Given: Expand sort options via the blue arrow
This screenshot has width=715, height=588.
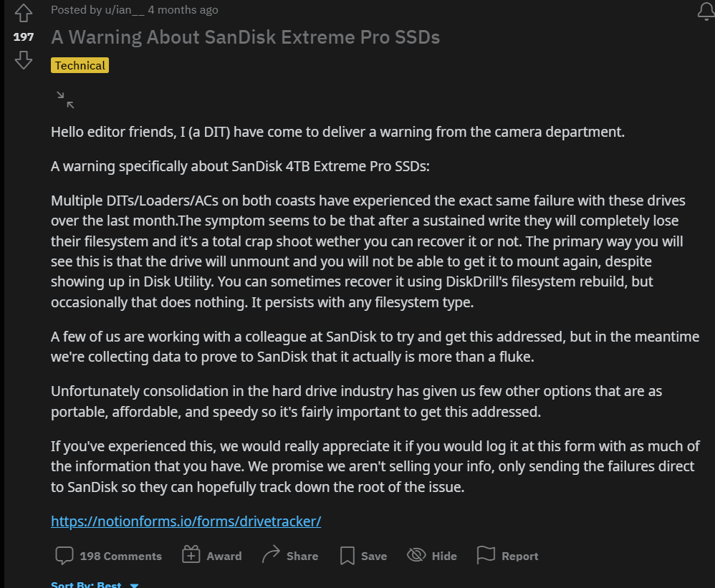Looking at the screenshot, I should click(x=134, y=585).
